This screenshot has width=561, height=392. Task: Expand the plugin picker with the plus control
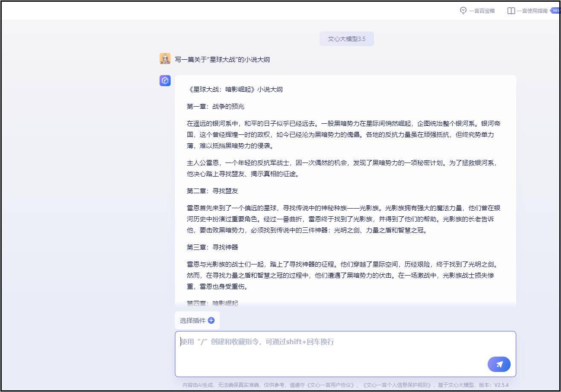(x=211, y=320)
